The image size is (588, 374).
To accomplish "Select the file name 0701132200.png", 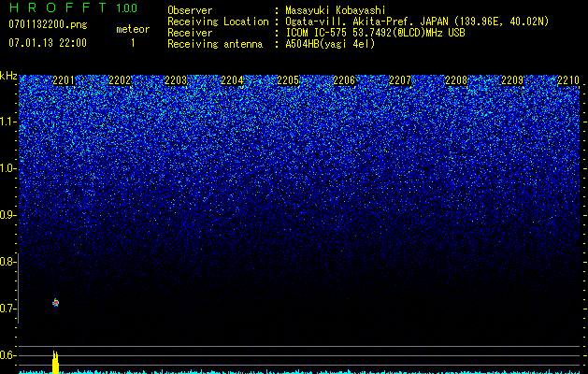I will click(x=48, y=24).
